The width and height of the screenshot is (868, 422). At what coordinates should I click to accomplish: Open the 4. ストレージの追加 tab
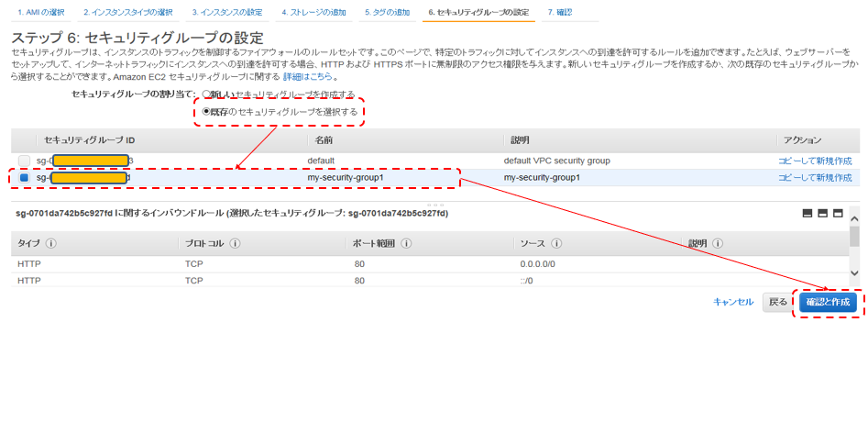(313, 12)
